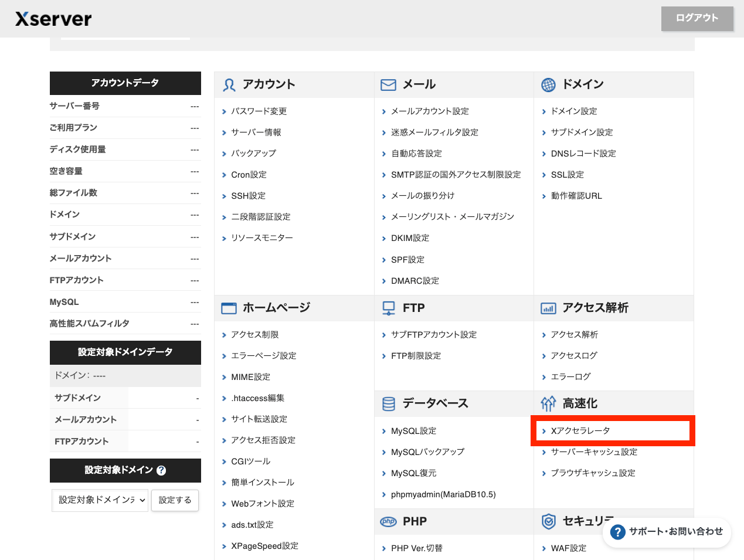Screen dimensions: 744x560
Task: Open FTP制限設定 link
Action: coord(416,355)
